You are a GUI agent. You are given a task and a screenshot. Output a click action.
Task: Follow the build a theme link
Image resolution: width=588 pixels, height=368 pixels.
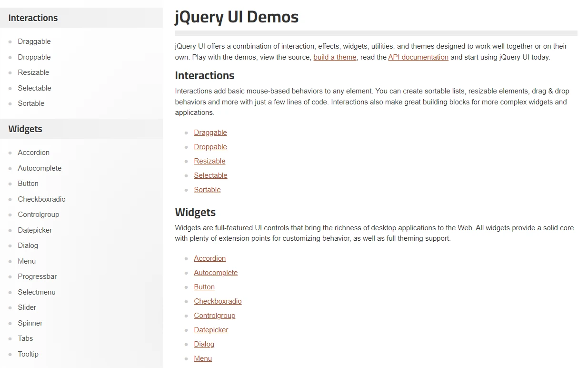335,57
